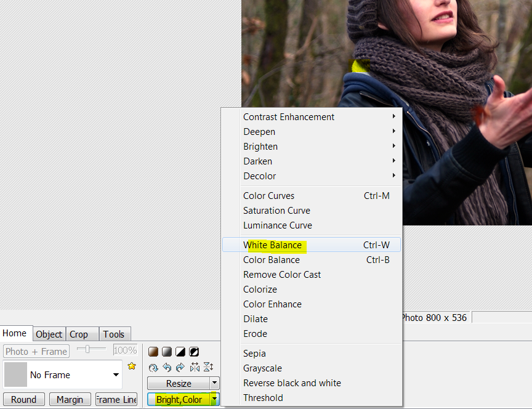Click the Photo 800 x 536 status text
This screenshot has width=532, height=409.
coord(434,318)
